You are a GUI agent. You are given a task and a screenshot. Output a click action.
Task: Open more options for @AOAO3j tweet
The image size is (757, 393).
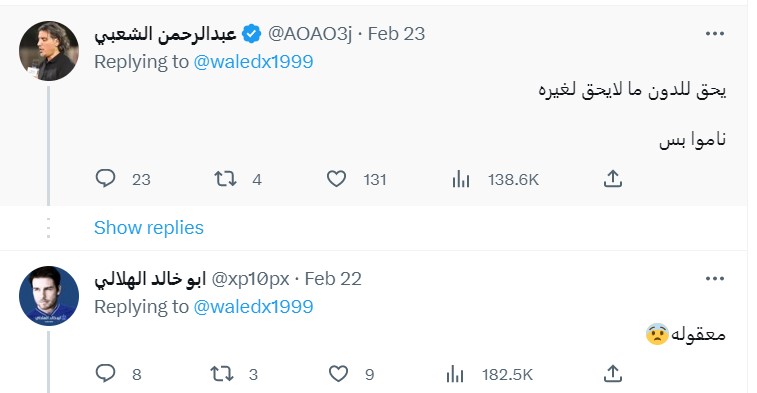point(715,34)
